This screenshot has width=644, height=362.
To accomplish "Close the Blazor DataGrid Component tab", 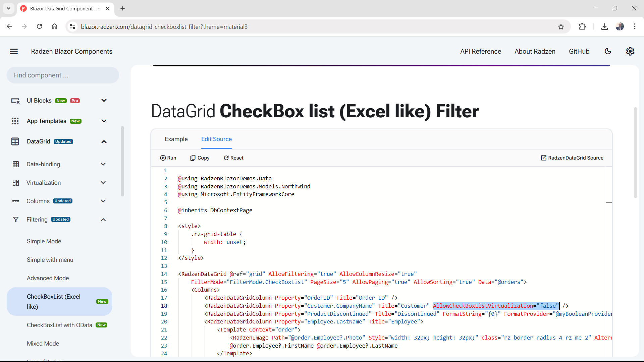I will click(x=107, y=8).
